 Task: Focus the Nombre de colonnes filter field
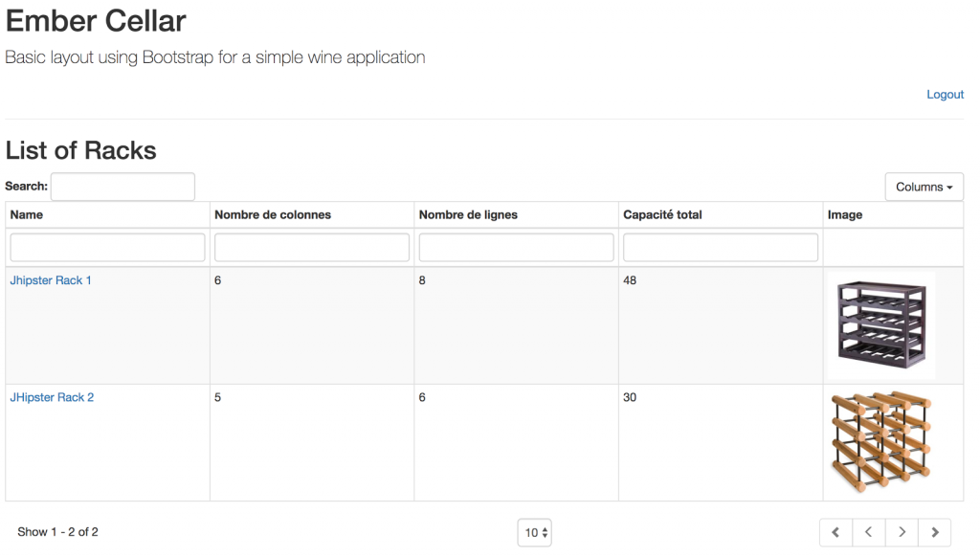(312, 248)
